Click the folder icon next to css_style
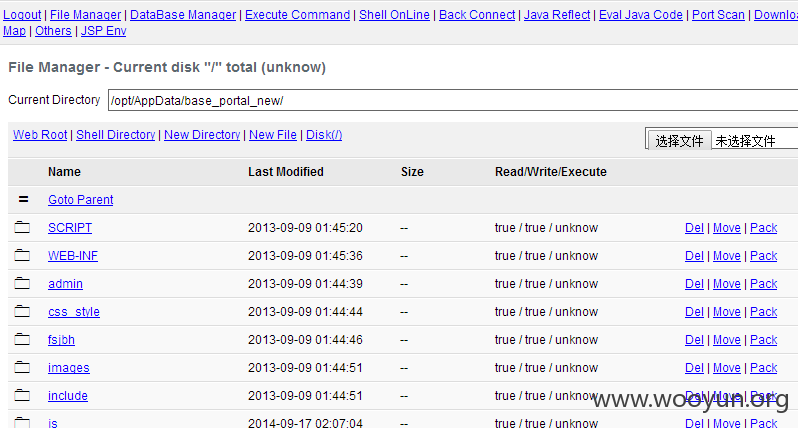The width and height of the screenshot is (798, 428). click(22, 311)
